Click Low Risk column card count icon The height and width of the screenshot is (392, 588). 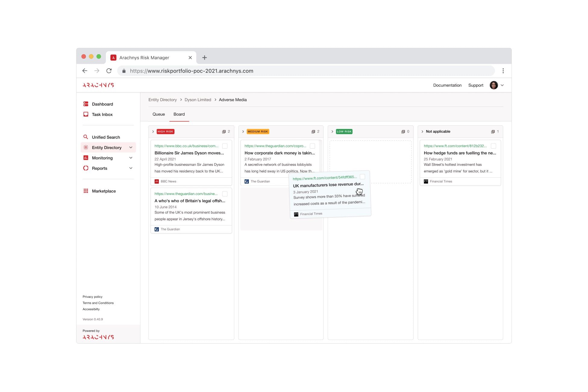pos(403,132)
